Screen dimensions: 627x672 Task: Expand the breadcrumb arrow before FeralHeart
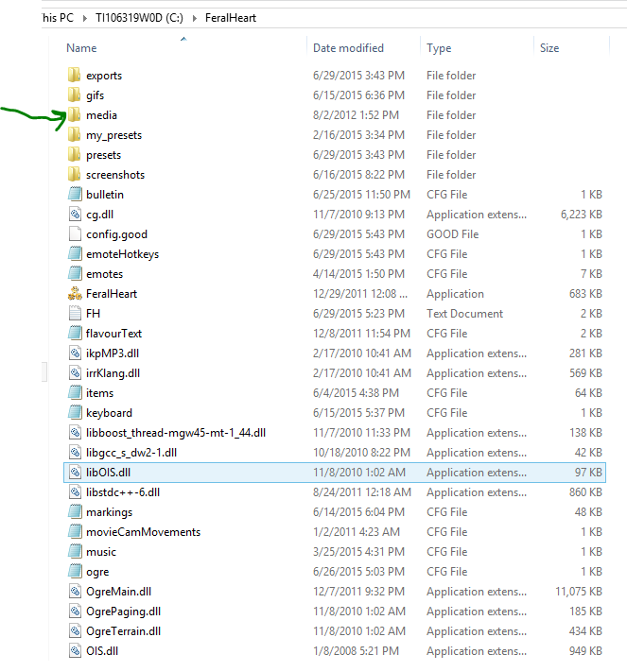coord(194,18)
